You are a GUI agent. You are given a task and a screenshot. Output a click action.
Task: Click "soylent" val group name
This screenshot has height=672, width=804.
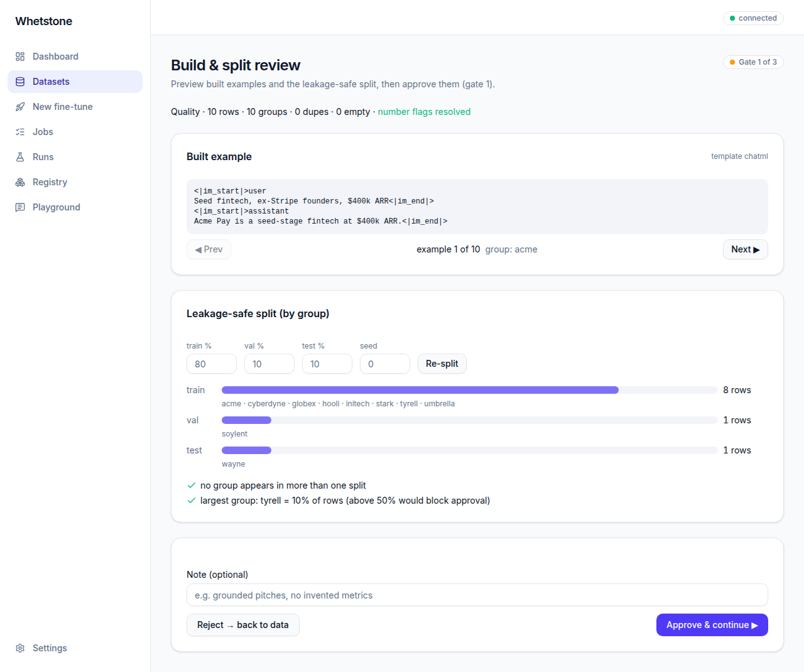point(234,434)
